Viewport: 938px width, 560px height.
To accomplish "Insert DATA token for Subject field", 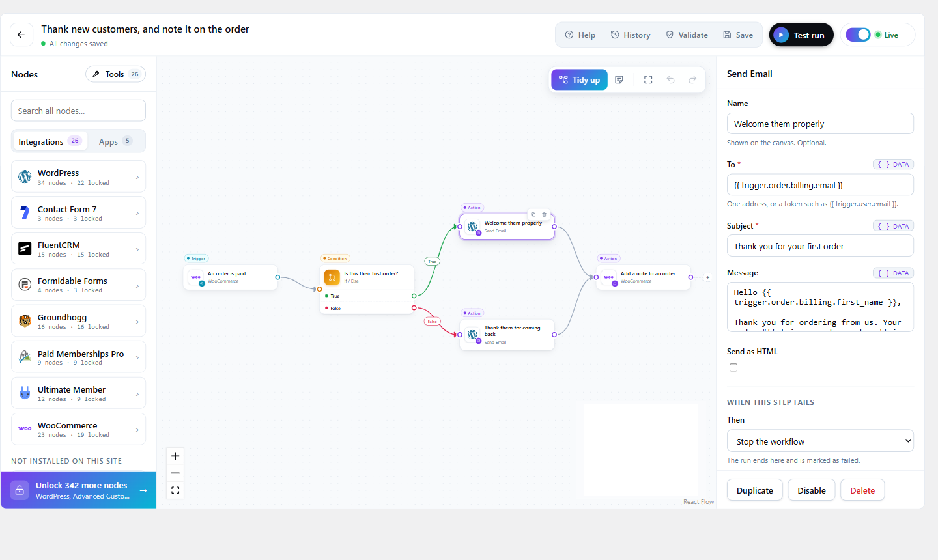I will pyautogui.click(x=893, y=226).
